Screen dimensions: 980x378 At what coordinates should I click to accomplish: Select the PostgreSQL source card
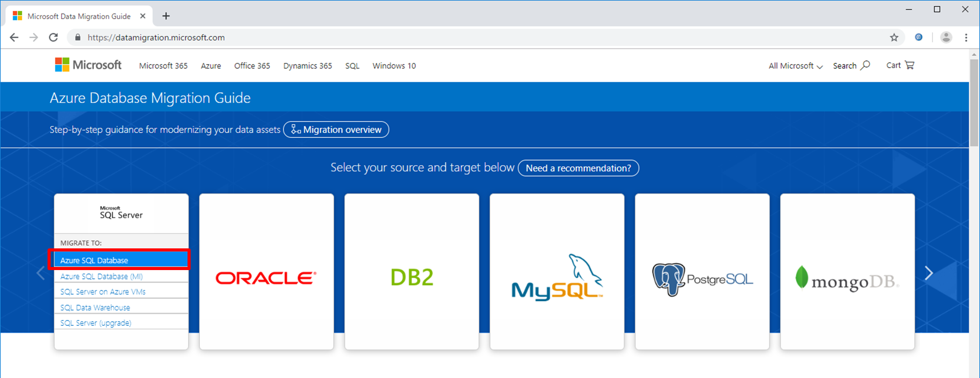tap(702, 272)
